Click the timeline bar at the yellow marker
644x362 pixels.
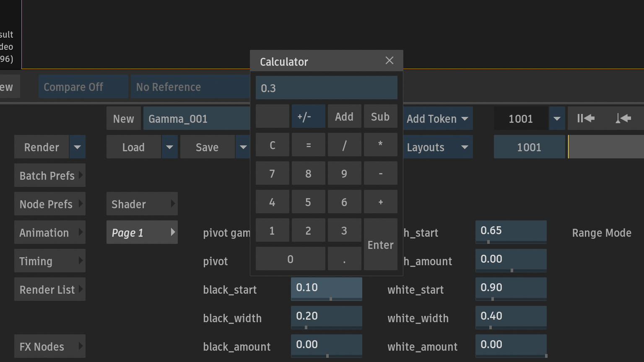(x=569, y=147)
